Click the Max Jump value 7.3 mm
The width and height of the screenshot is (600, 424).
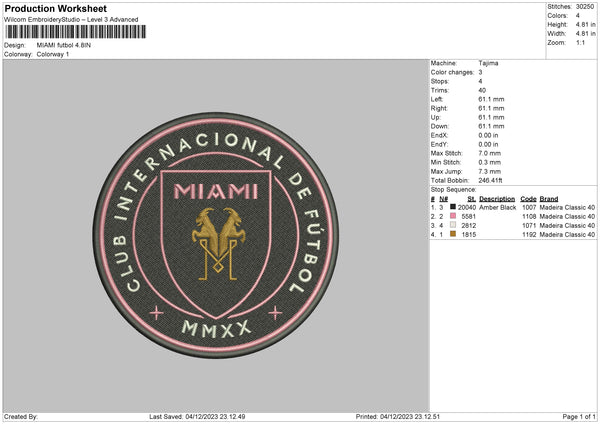[489, 171]
